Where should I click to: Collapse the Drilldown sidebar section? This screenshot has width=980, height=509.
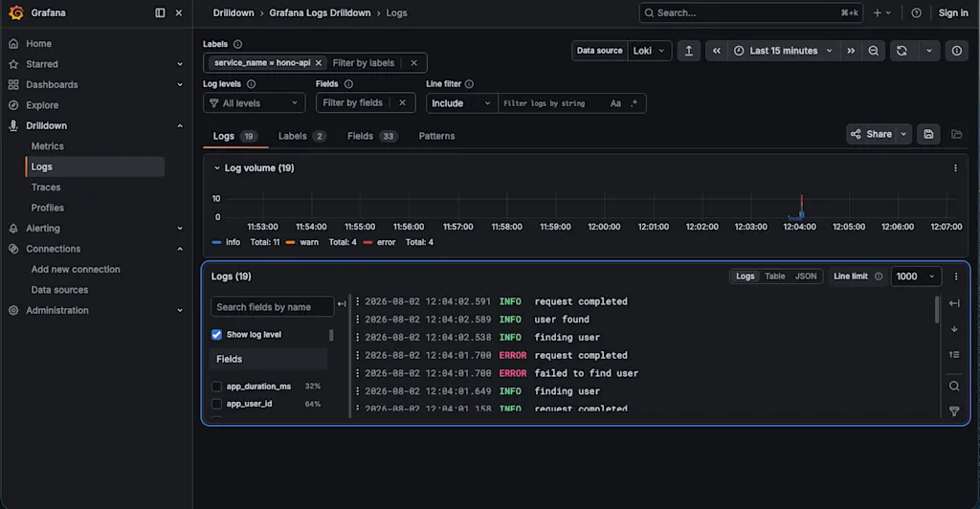(x=180, y=125)
